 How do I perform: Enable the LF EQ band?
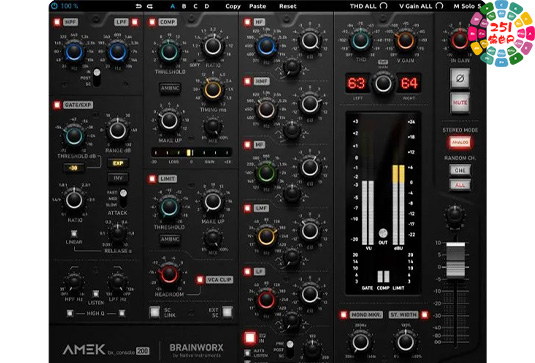(x=247, y=272)
